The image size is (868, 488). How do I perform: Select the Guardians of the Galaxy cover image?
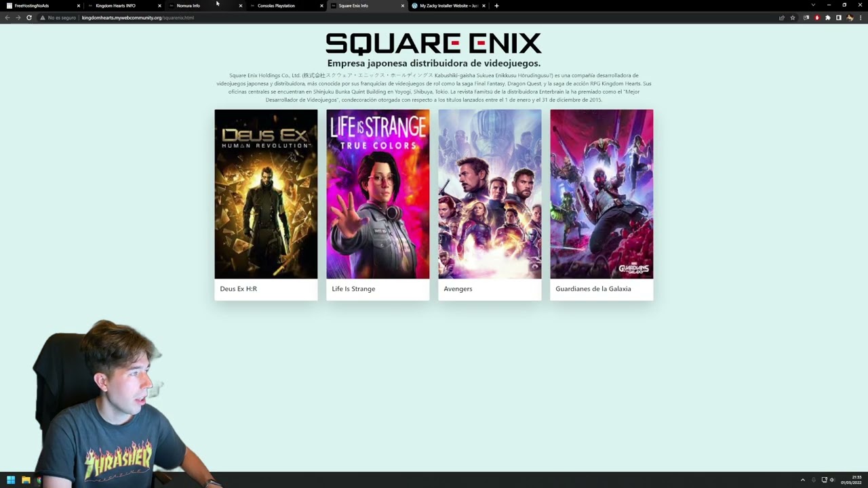coord(601,194)
